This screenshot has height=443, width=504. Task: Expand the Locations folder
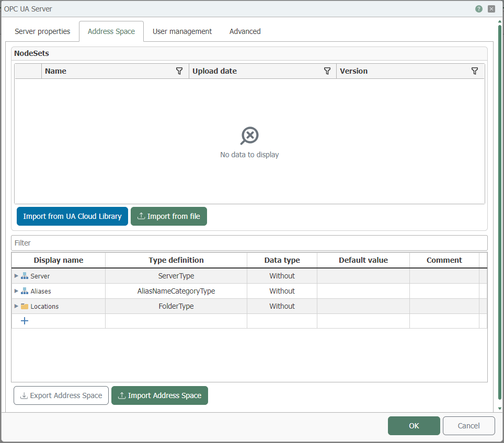pos(16,306)
